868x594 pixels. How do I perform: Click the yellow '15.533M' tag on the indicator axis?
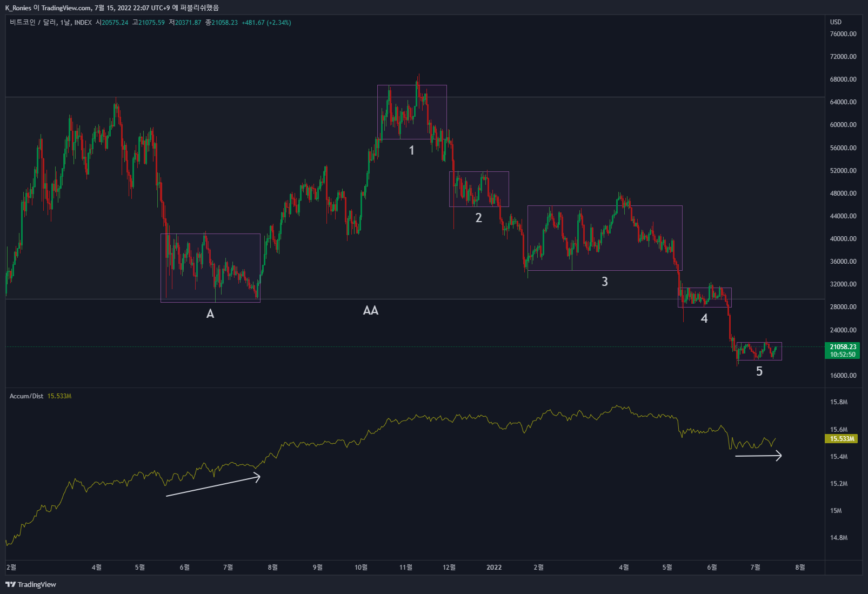pos(843,439)
